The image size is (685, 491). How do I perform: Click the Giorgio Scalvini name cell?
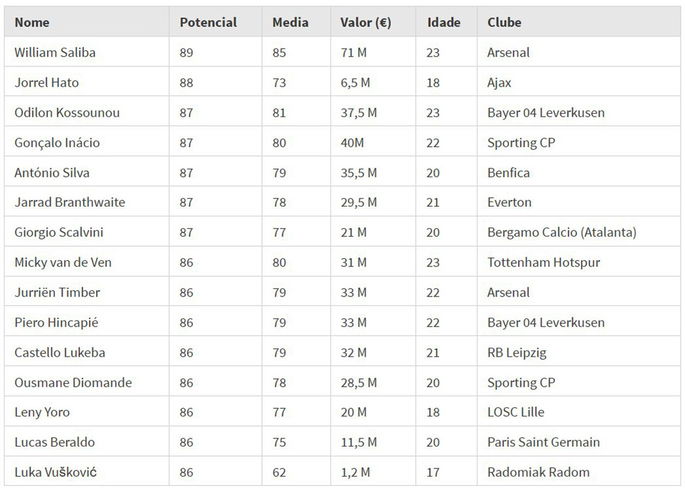tap(59, 232)
